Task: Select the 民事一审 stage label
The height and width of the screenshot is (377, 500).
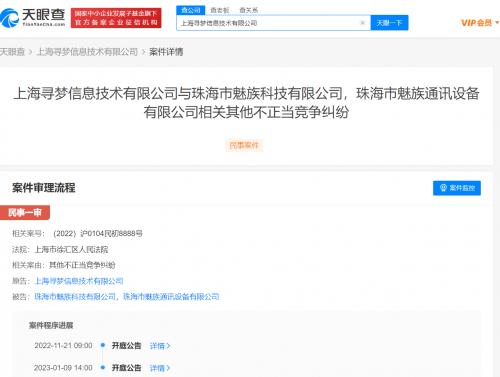Action: pyautogui.click(x=25, y=212)
